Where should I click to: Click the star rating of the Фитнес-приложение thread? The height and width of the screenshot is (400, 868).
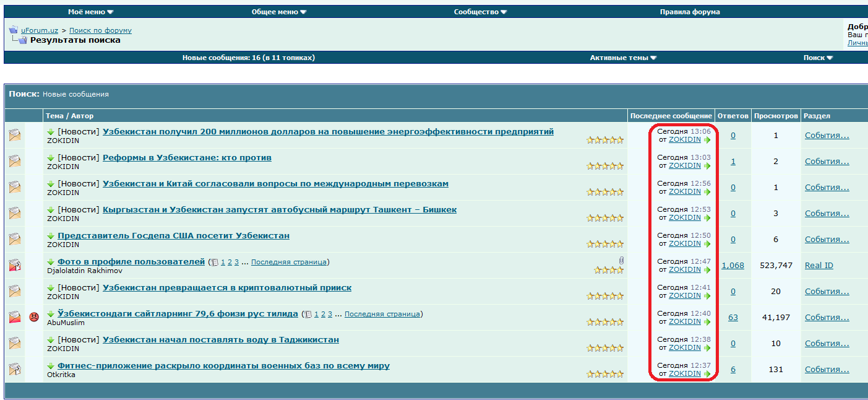604,374
